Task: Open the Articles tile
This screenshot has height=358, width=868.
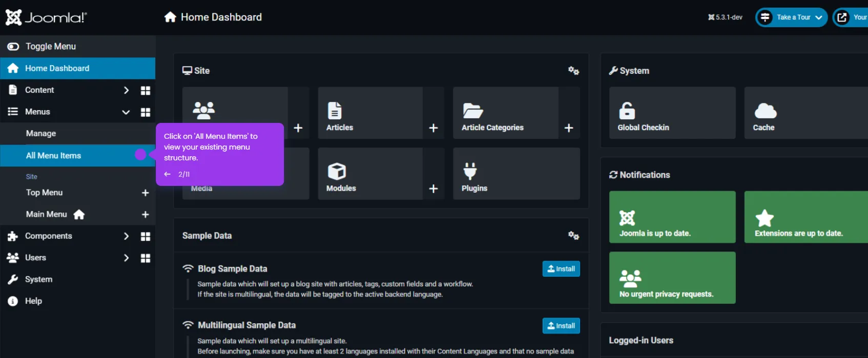Action: pos(370,113)
